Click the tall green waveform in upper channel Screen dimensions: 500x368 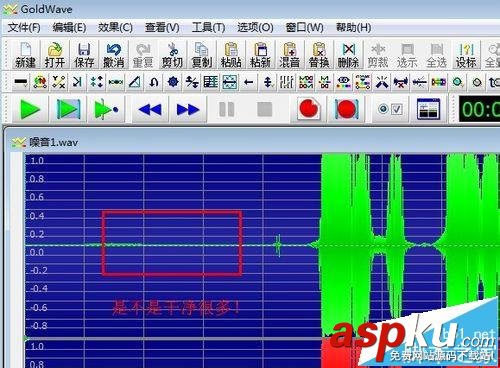coord(345,245)
